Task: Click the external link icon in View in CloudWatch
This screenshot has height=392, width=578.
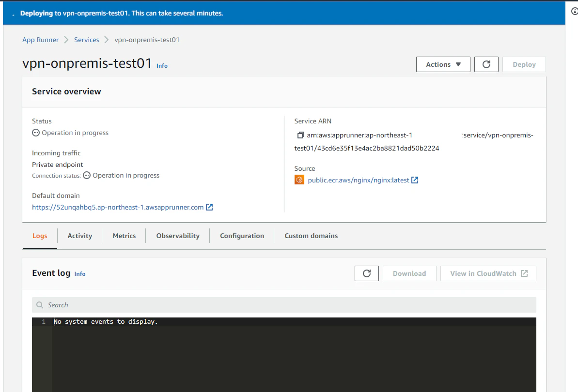Action: [x=524, y=273]
